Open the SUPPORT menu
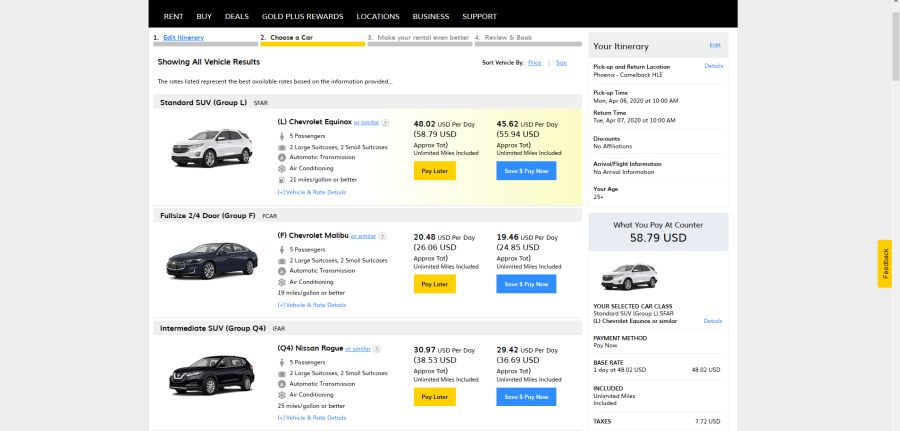900x431 pixels. [x=479, y=16]
